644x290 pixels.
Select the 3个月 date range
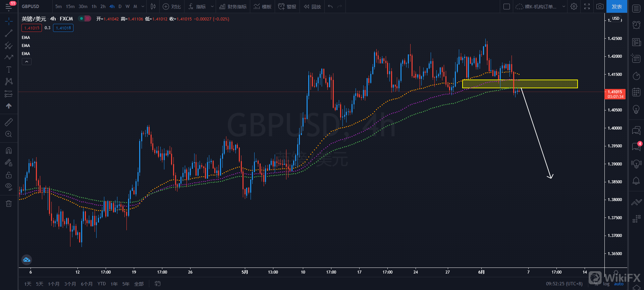pos(70,284)
